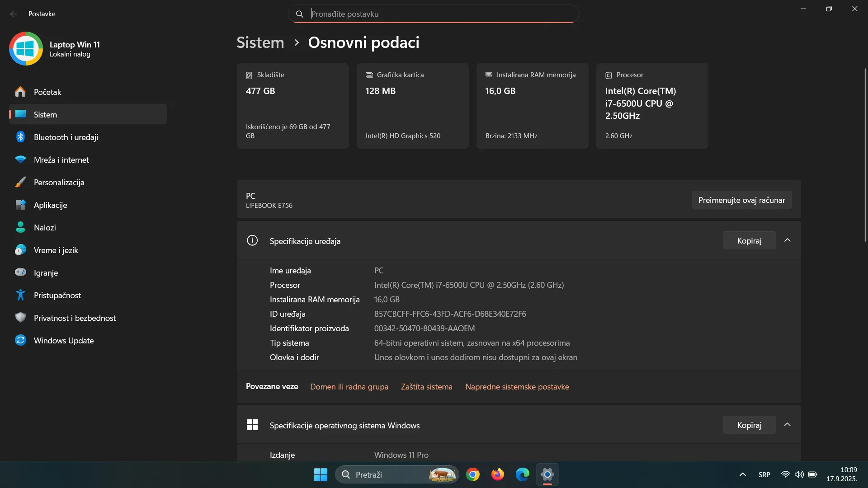
Task: Open Aplikacije settings page
Action: (88, 205)
